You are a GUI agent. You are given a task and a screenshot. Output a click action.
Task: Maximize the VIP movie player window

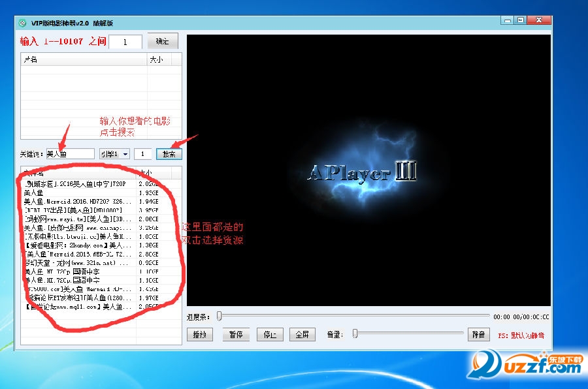click(521, 20)
